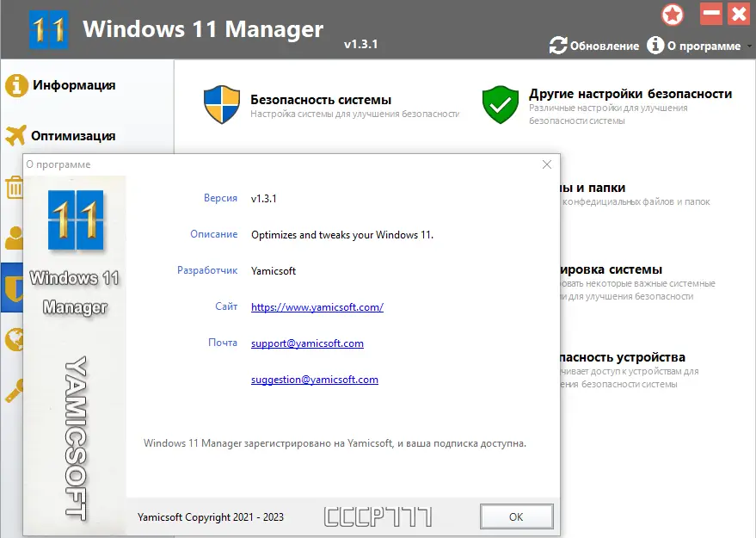This screenshot has height=538, width=756.
Task: Open the Оптимизация airplane icon
Action: pyautogui.click(x=15, y=135)
